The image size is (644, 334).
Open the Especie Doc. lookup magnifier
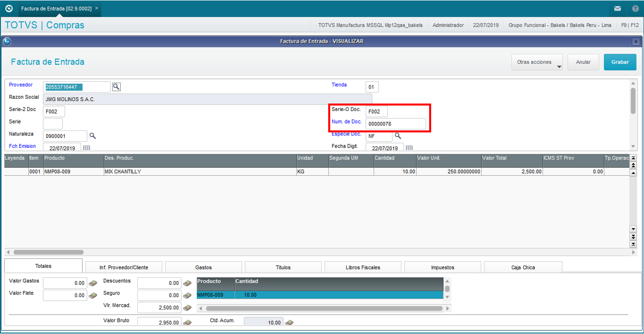(x=398, y=135)
